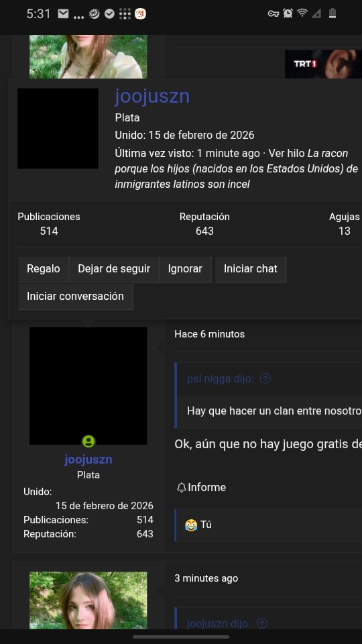Click the Ignorar button

[x=185, y=269]
